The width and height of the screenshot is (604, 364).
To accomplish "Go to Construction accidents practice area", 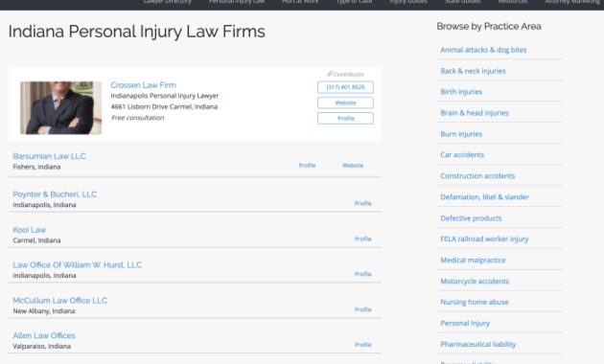I will pyautogui.click(x=477, y=176).
